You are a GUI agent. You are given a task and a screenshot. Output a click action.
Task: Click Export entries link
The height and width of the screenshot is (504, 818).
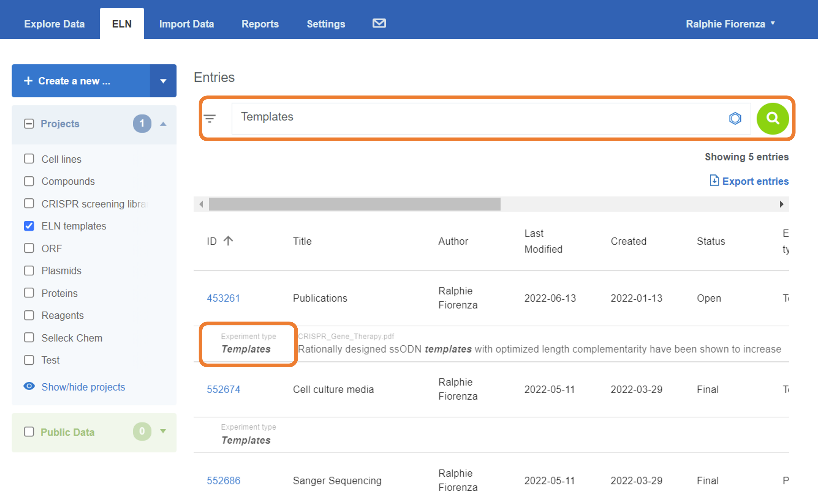pos(755,181)
